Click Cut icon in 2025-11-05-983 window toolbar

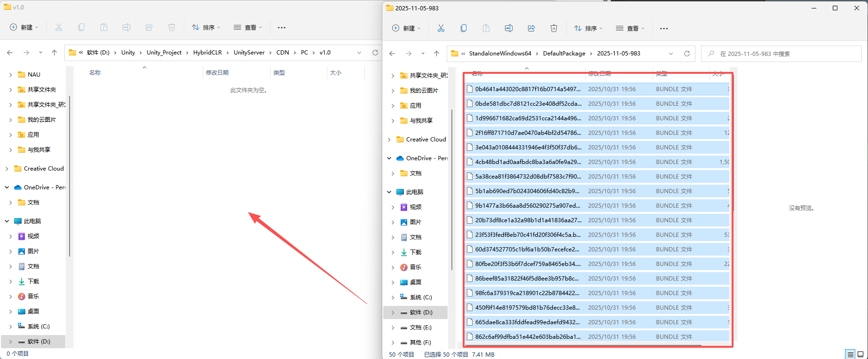(x=441, y=28)
